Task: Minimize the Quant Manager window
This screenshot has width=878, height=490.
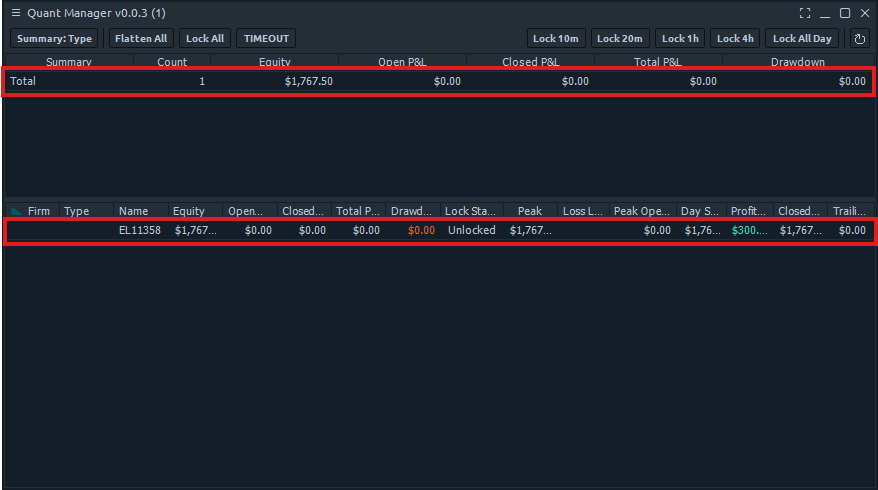Action: pos(825,13)
